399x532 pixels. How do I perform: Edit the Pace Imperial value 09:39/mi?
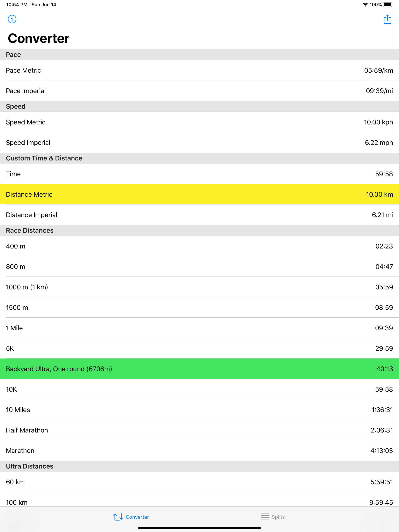click(379, 91)
